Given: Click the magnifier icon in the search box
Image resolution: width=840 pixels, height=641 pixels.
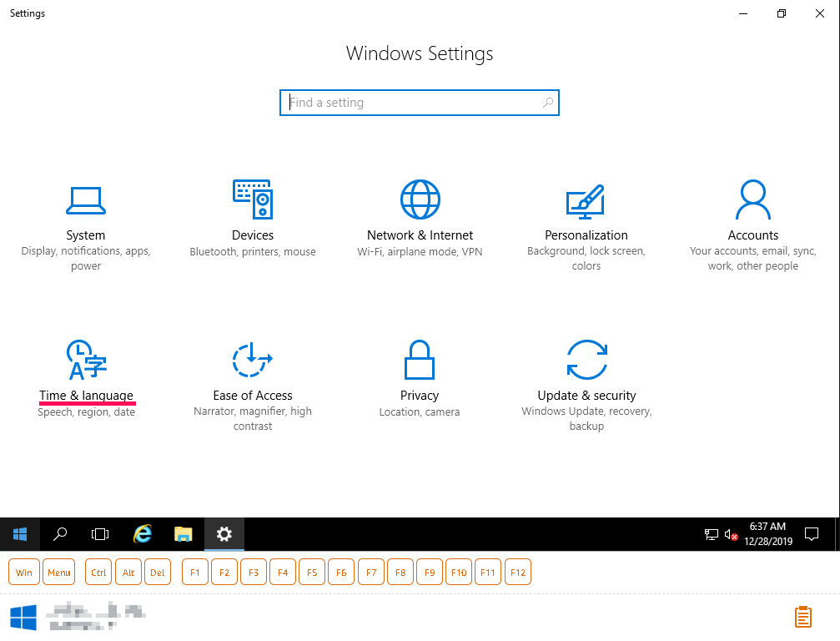Looking at the screenshot, I should [x=547, y=103].
